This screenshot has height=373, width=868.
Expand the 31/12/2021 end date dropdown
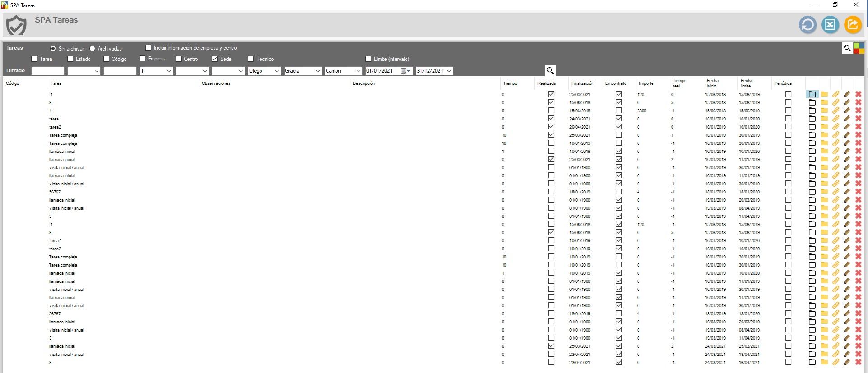coord(448,71)
